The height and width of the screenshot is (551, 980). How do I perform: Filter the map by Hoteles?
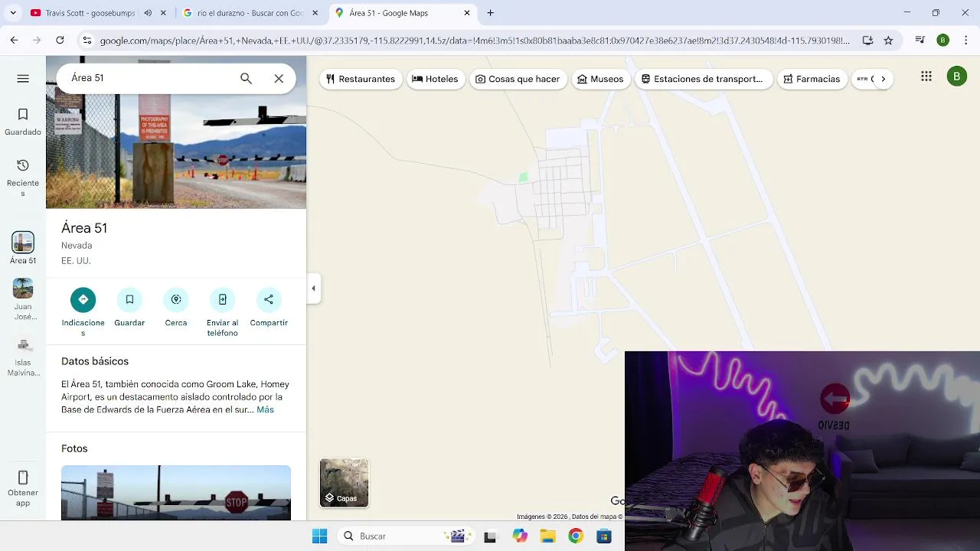(435, 79)
